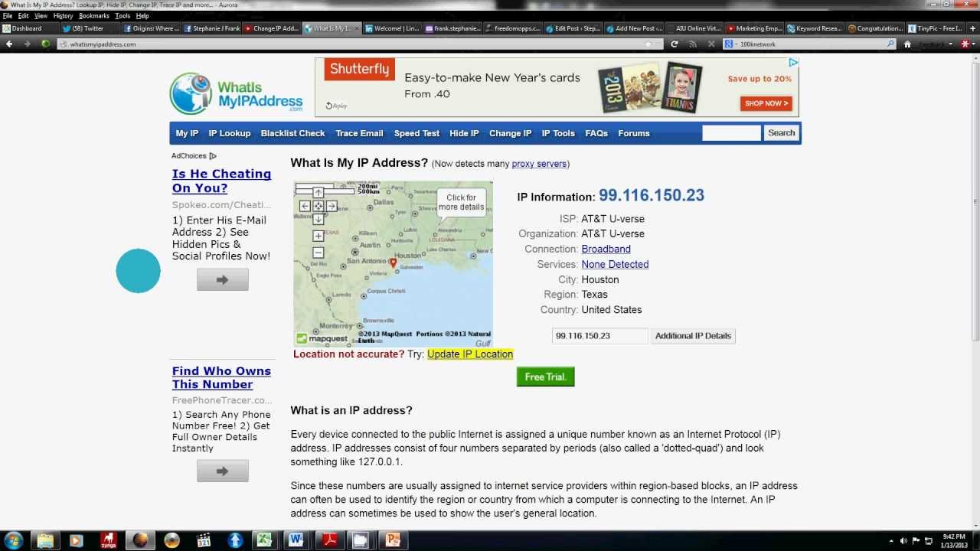Viewport: 980px width, 551px height.
Task: Open the volume control in the system tray
Action: [903, 541]
